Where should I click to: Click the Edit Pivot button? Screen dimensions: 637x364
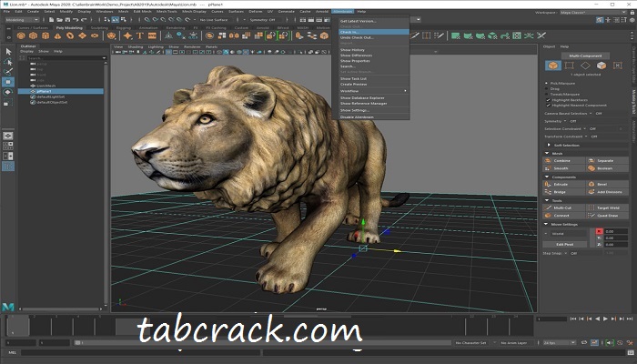(x=565, y=245)
